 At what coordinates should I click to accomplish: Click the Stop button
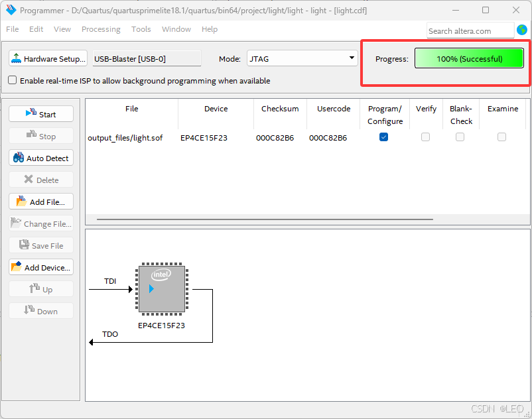[41, 136]
